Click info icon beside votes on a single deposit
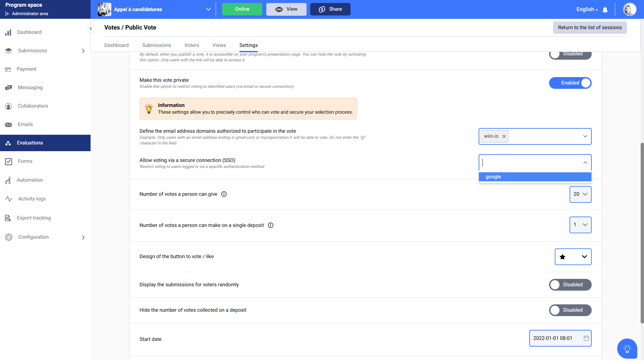The image size is (644, 362). [x=271, y=225]
